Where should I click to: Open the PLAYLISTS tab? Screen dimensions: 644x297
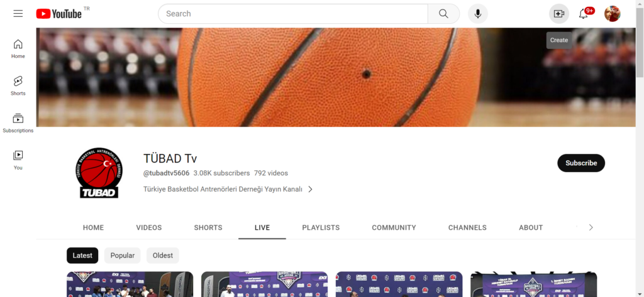click(x=321, y=228)
